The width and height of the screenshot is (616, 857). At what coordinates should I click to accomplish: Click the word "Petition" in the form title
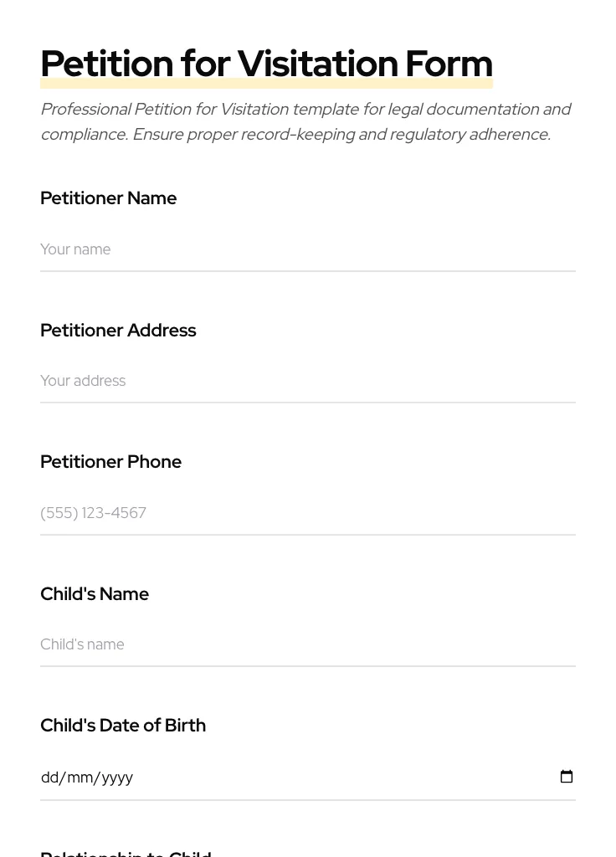click(x=106, y=64)
